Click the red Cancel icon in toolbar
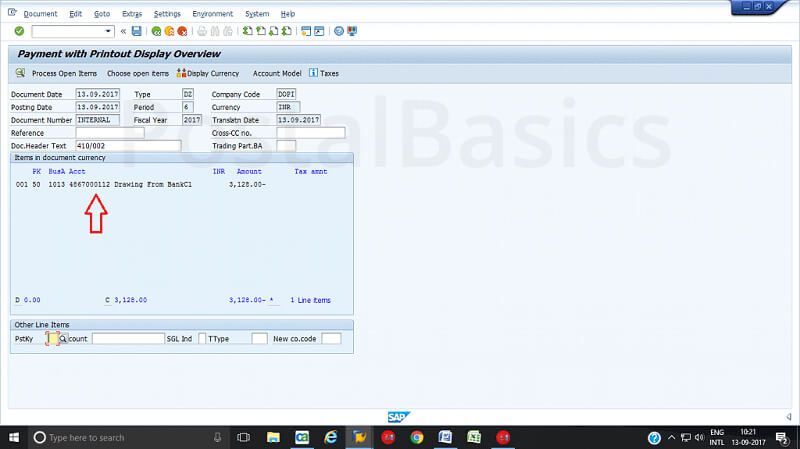800x449 pixels. click(x=183, y=31)
